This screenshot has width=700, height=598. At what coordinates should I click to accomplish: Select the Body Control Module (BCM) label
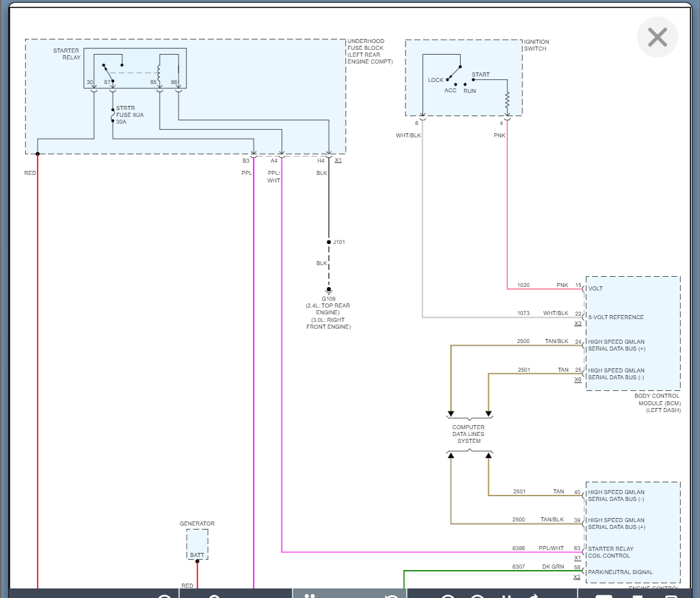point(656,403)
